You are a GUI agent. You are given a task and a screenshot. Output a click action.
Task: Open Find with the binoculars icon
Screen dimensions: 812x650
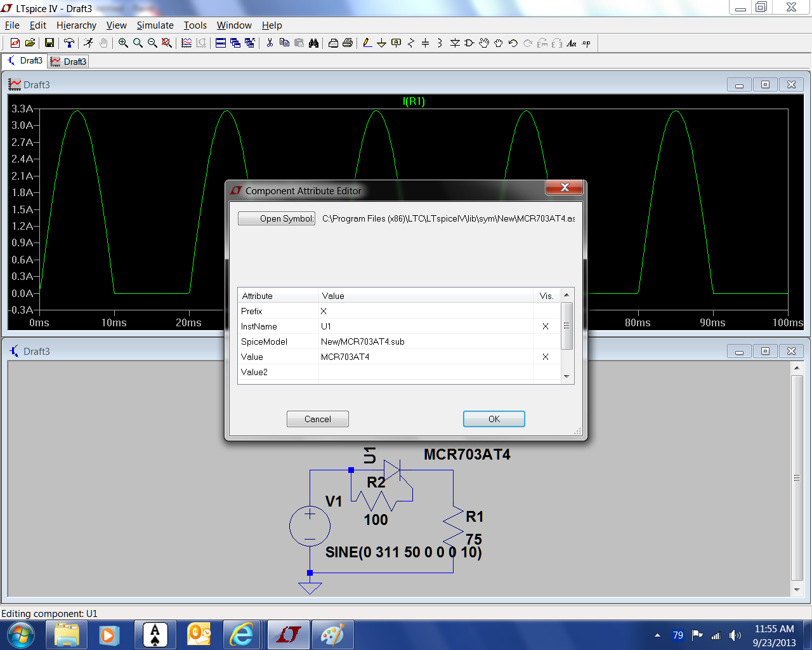(313, 43)
